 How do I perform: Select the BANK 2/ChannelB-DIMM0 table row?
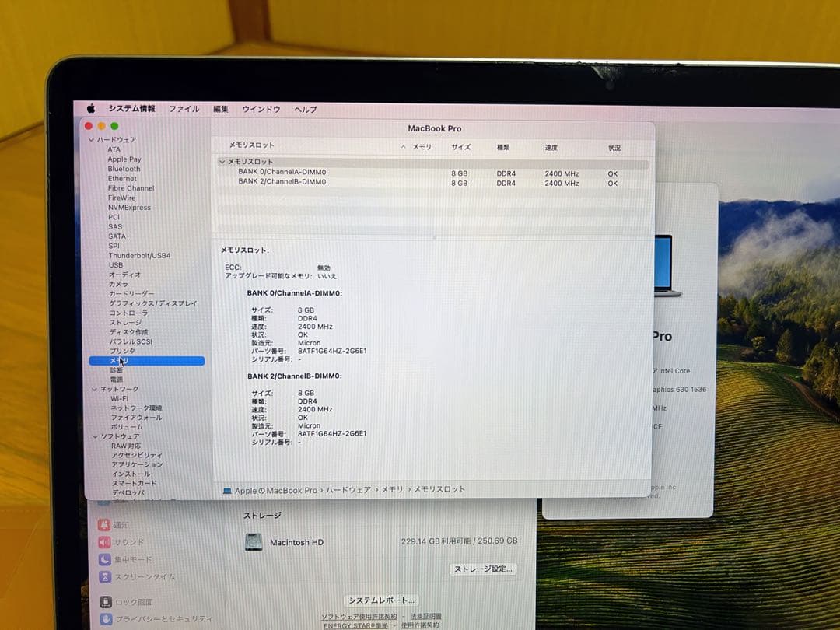coord(433,183)
